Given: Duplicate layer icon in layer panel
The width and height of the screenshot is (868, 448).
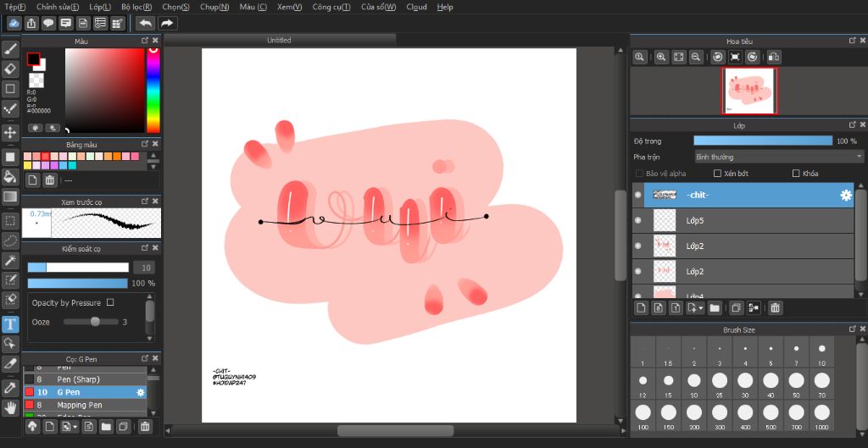Looking at the screenshot, I should [736, 308].
